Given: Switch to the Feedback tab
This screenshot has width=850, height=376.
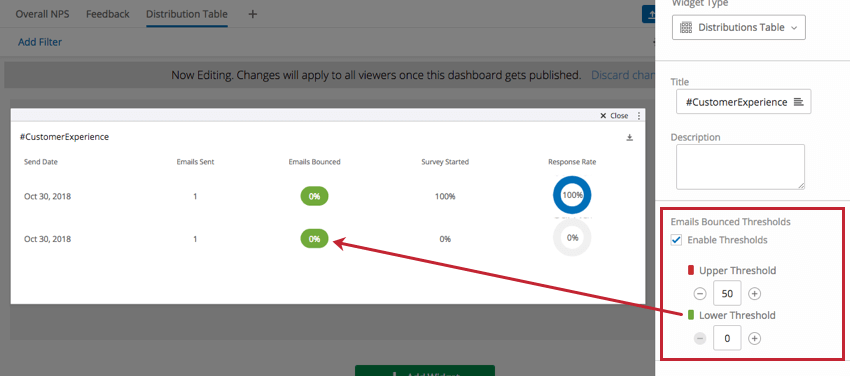Looking at the screenshot, I should coord(108,14).
